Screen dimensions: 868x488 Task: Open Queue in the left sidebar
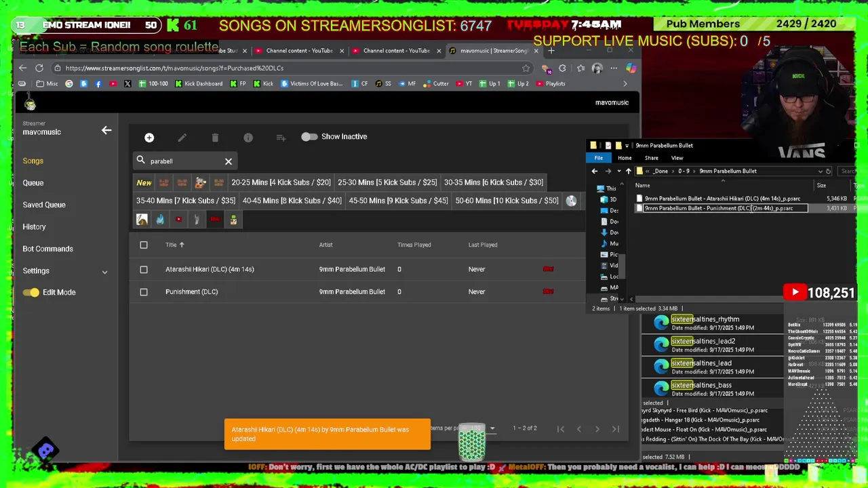pos(33,183)
